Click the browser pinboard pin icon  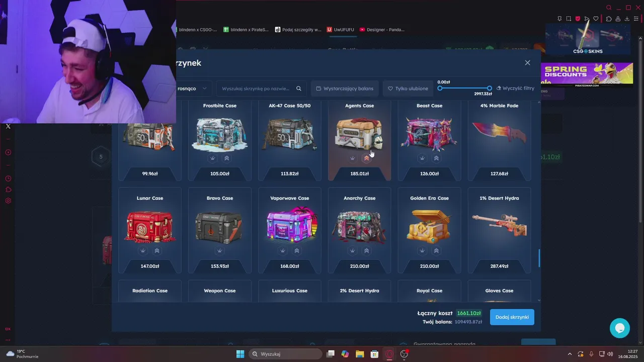[559, 19]
